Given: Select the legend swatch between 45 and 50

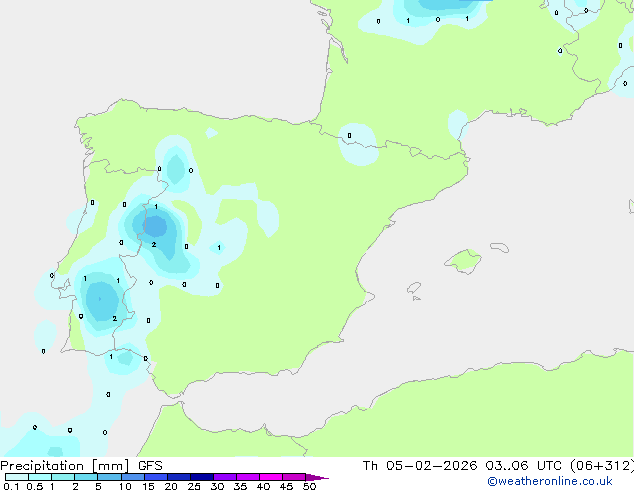Looking at the screenshot, I should click(x=294, y=477).
